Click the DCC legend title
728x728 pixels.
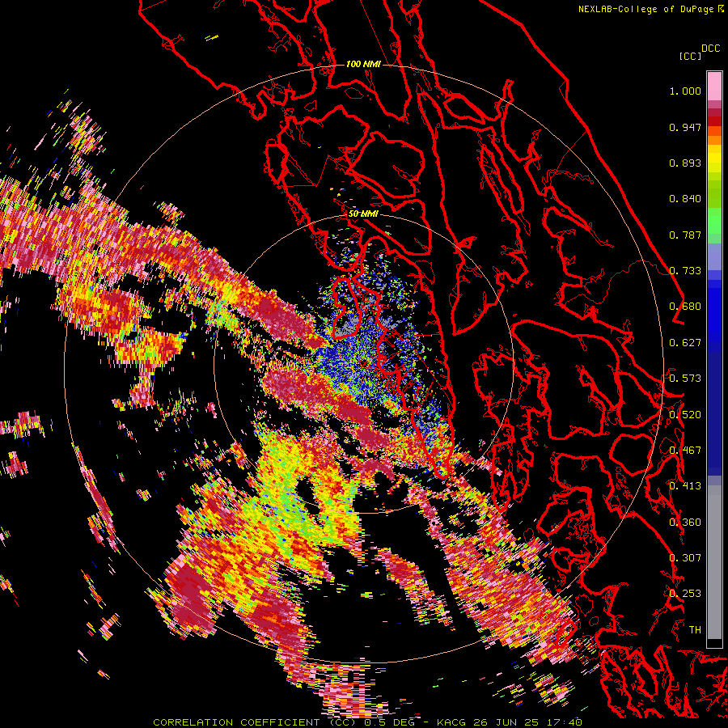710,49
